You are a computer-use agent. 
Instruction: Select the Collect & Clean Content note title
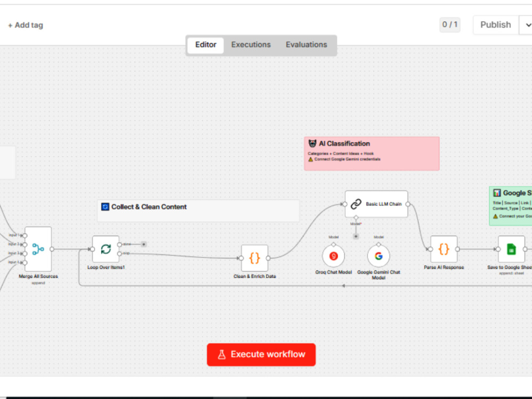point(149,206)
